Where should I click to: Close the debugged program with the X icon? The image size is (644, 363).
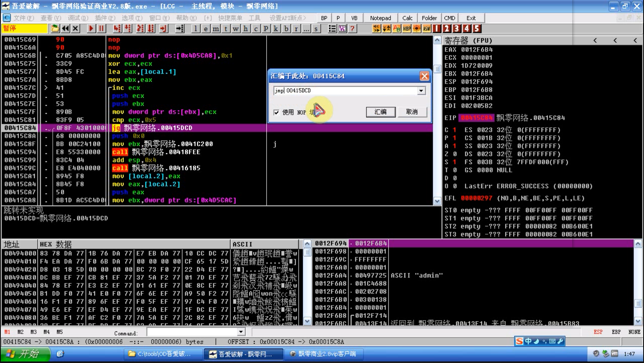click(76, 29)
